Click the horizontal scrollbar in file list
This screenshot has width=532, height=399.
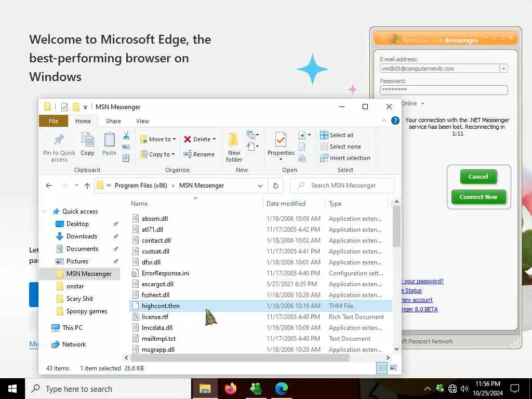pos(240,357)
